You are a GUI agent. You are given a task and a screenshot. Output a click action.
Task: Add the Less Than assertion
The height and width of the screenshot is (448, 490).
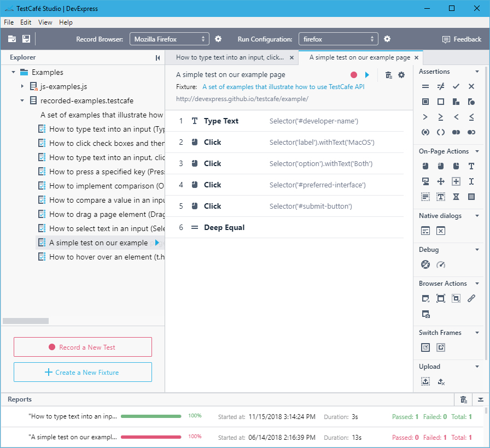(456, 117)
